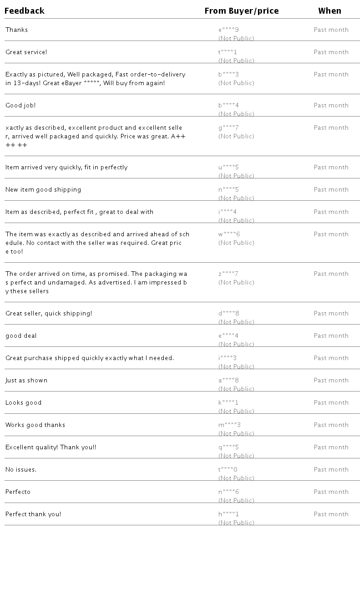Open buyer k****1 link
Screen dimensions: 364x610
click(x=228, y=403)
